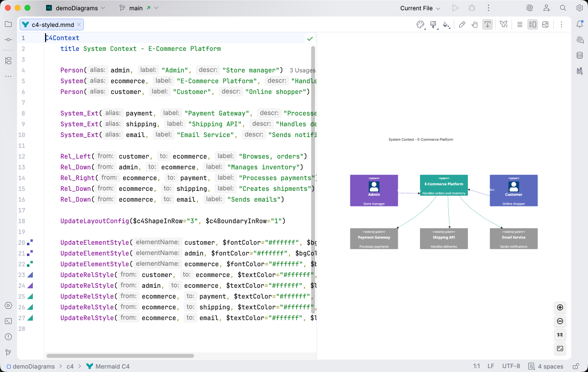Click the Mermaid help icon with question mark

coord(504,24)
